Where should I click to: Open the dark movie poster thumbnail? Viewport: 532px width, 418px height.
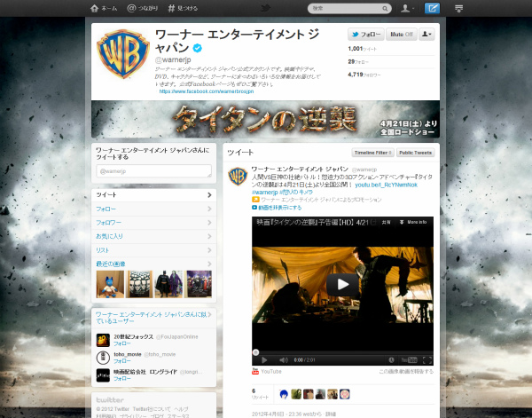(198, 284)
